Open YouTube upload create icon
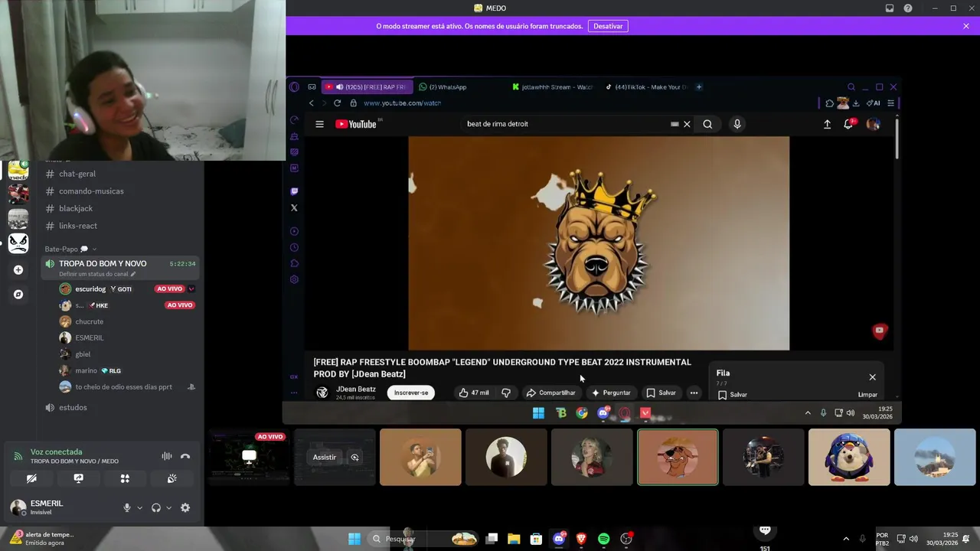The height and width of the screenshot is (551, 980). [x=827, y=124]
